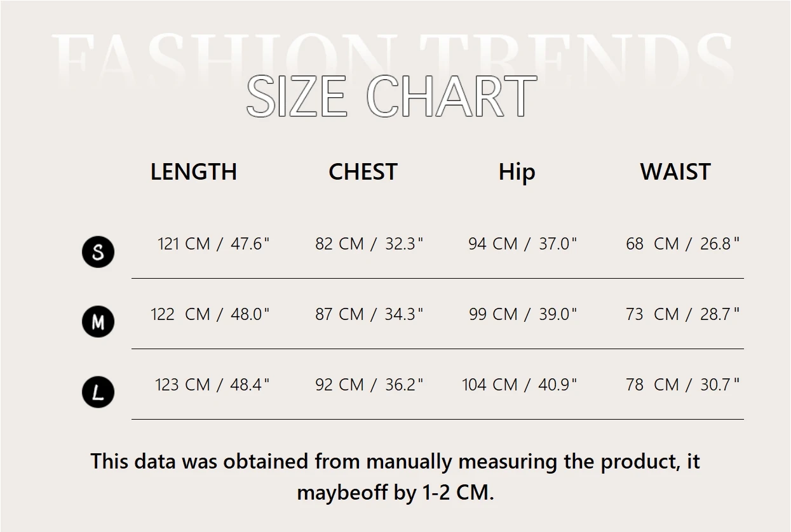Click the CHEST column header
Viewport: 791px width, 532px height.
pos(363,172)
